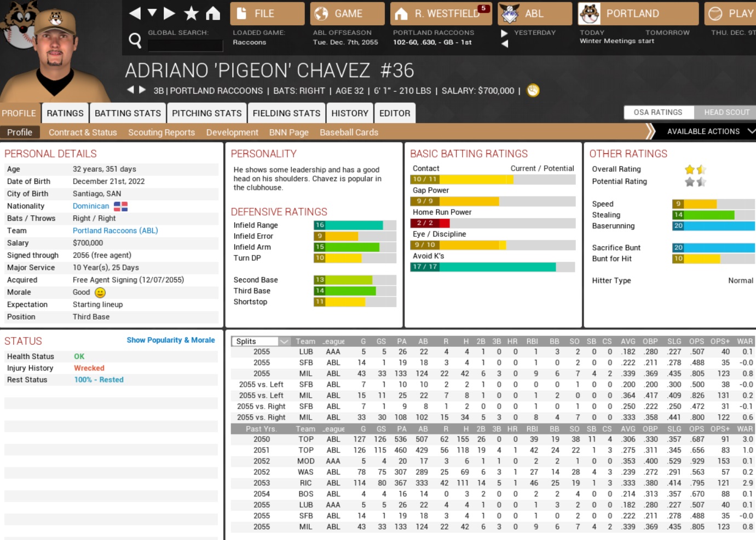Click the Dominican flag icon
This screenshot has width=756, height=540.
click(x=120, y=206)
